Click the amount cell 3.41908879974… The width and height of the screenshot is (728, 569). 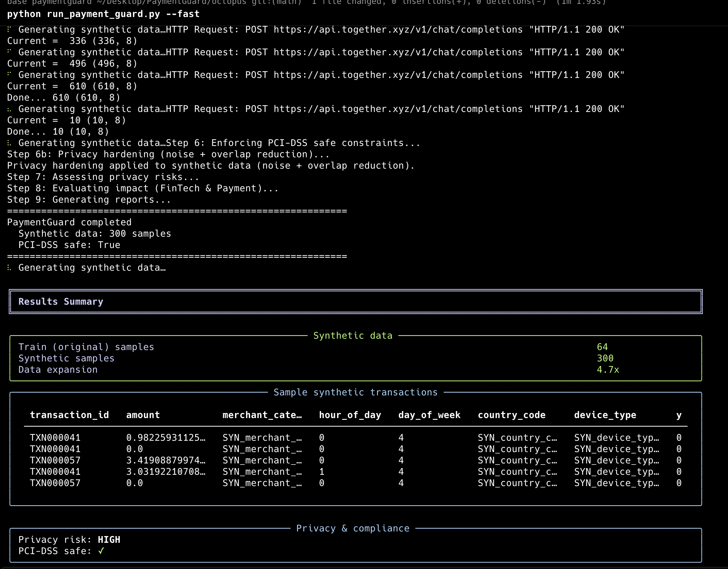166,460
